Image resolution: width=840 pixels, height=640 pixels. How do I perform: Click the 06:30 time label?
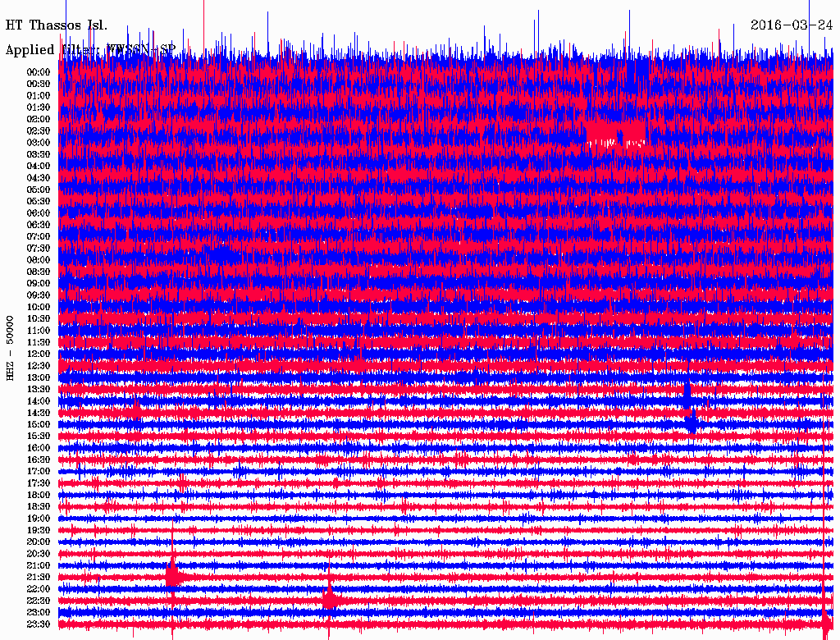(39, 225)
